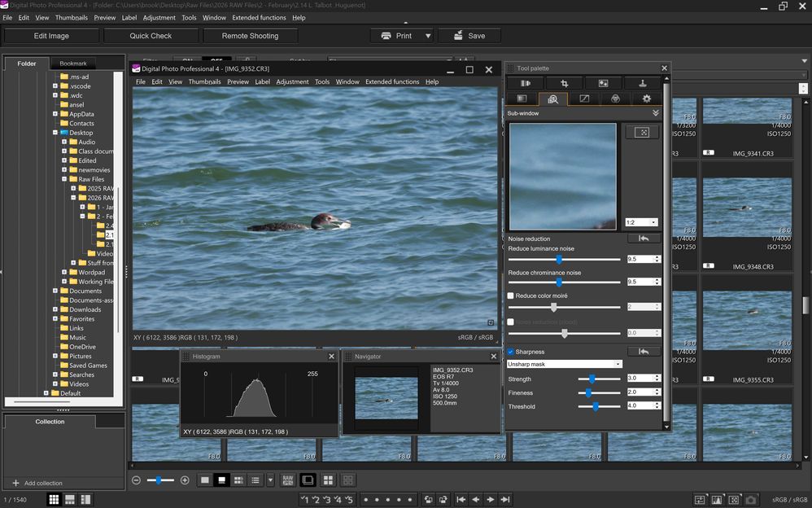Switch to the basic adjustment tab icon
Screen dimensions: 812x508
click(522, 99)
